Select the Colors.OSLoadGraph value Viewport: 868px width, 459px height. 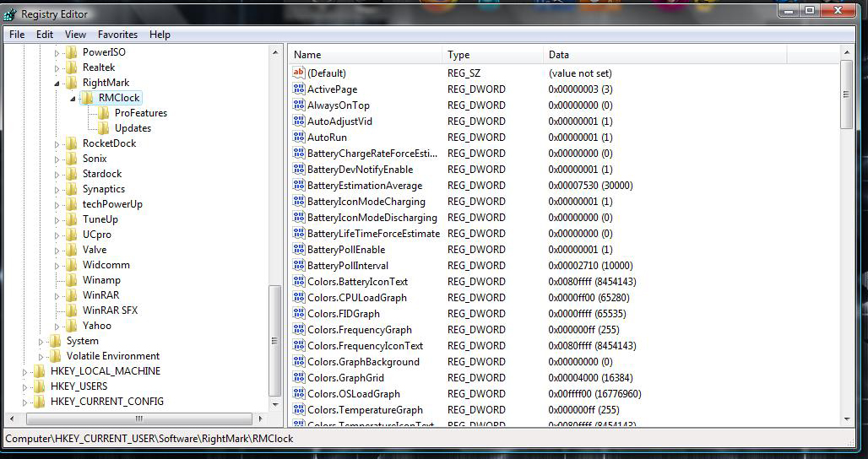coord(354,394)
